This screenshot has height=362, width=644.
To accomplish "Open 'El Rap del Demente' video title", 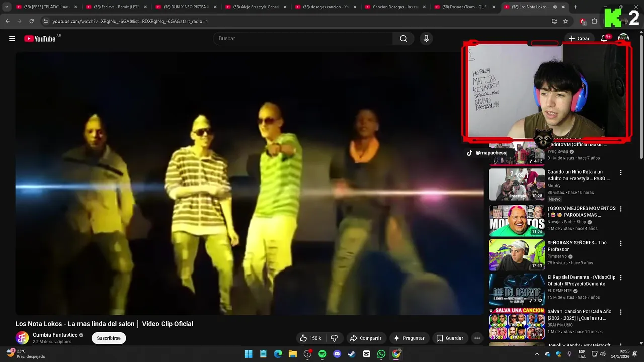I will coord(581,281).
